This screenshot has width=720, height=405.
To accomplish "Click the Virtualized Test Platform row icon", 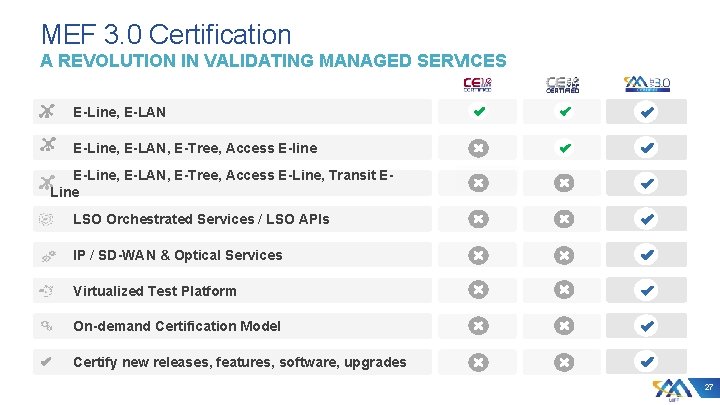I will click(x=46, y=291).
